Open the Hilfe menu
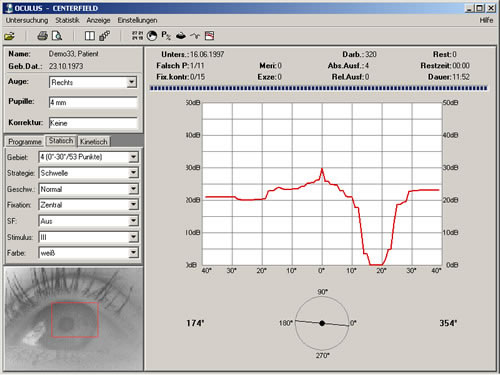The height and width of the screenshot is (375, 500). [x=486, y=20]
